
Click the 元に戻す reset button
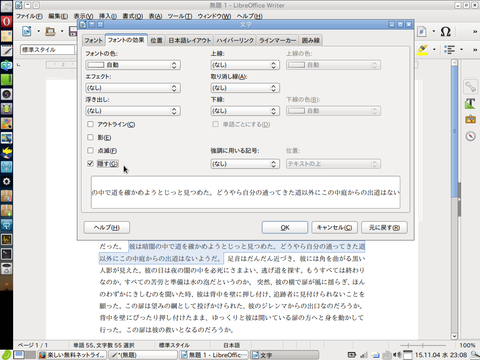tap(384, 228)
